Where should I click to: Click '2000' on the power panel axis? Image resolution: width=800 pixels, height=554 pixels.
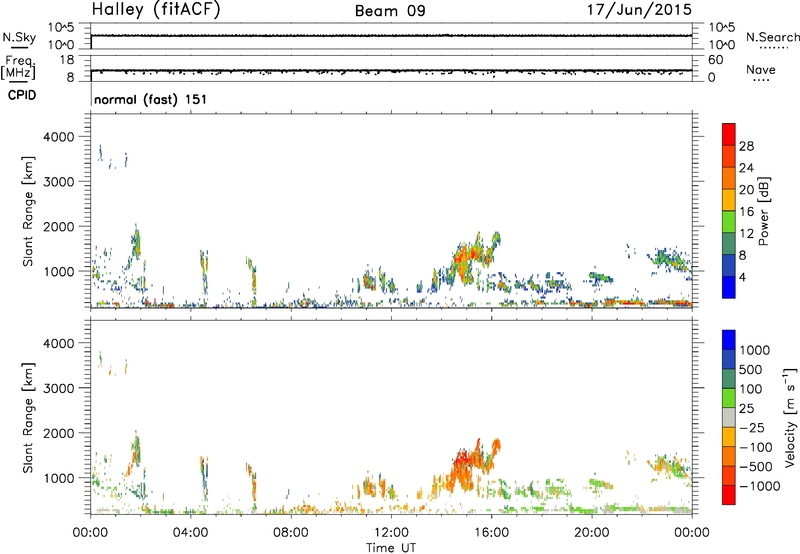pos(59,226)
